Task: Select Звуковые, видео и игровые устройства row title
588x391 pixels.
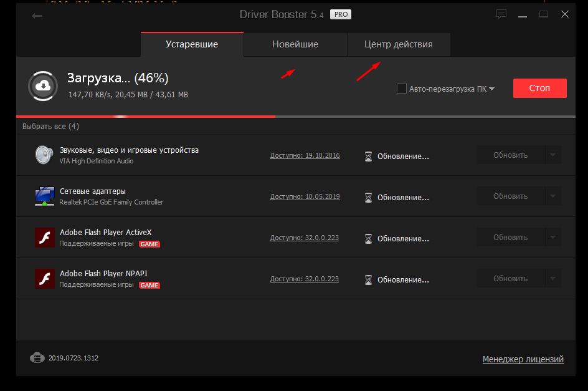Action: [129, 150]
